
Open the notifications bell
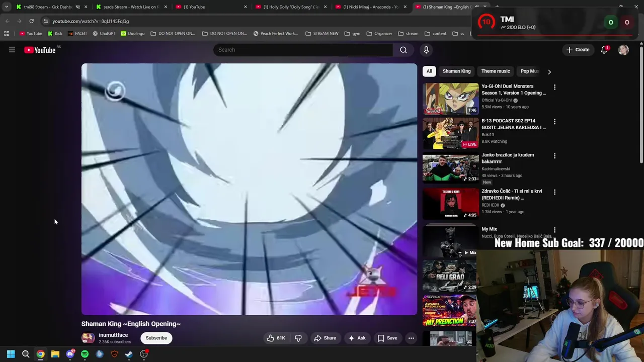tap(604, 50)
